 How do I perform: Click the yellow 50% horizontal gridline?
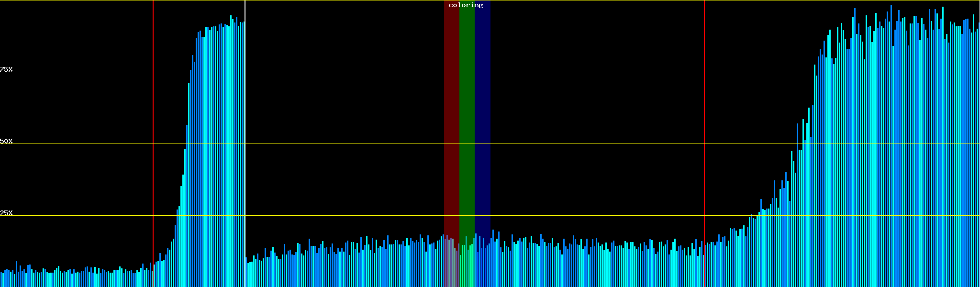(574, 144)
